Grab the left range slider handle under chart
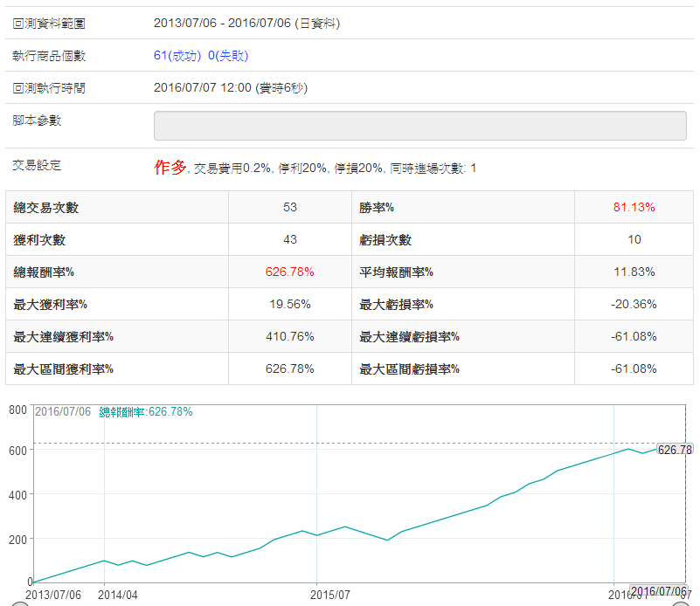The width and height of the screenshot is (700, 606). click(x=12, y=603)
